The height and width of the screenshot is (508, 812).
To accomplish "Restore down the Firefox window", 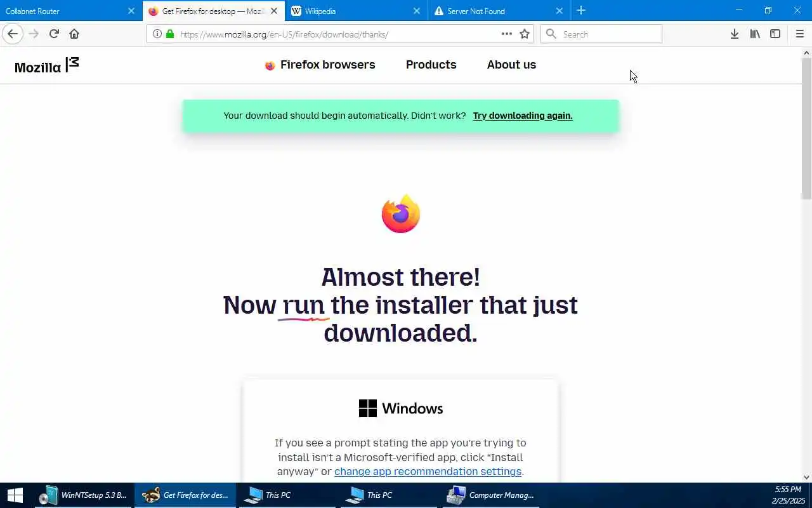I will [x=768, y=10].
